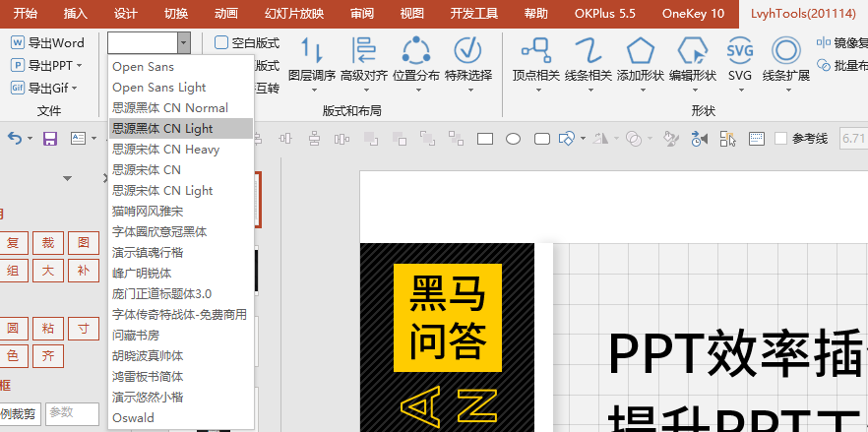The width and height of the screenshot is (868, 432).
Task: Click the 例裁剪 crop button
Action: (20, 413)
